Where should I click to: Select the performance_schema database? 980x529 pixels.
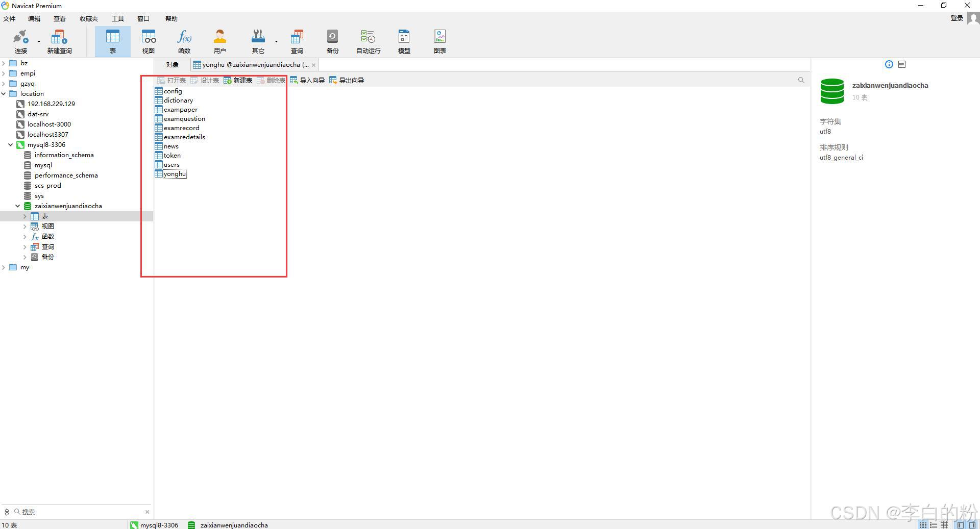click(x=66, y=175)
